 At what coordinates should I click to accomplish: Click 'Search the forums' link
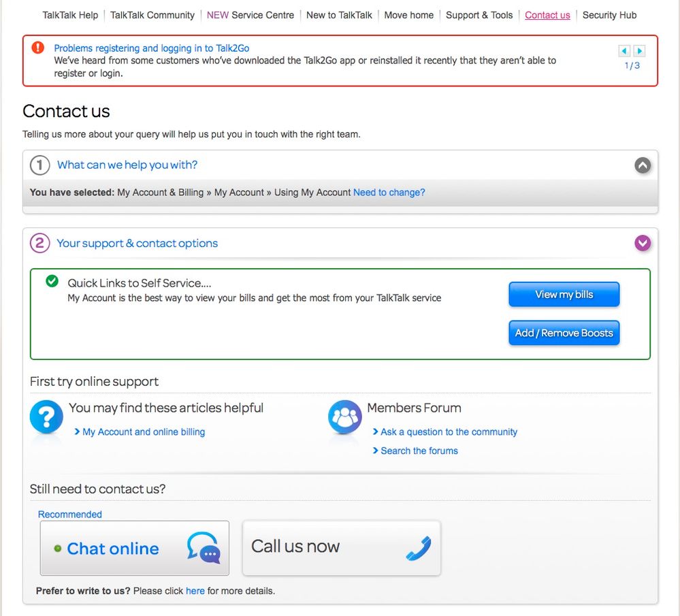[x=419, y=451]
